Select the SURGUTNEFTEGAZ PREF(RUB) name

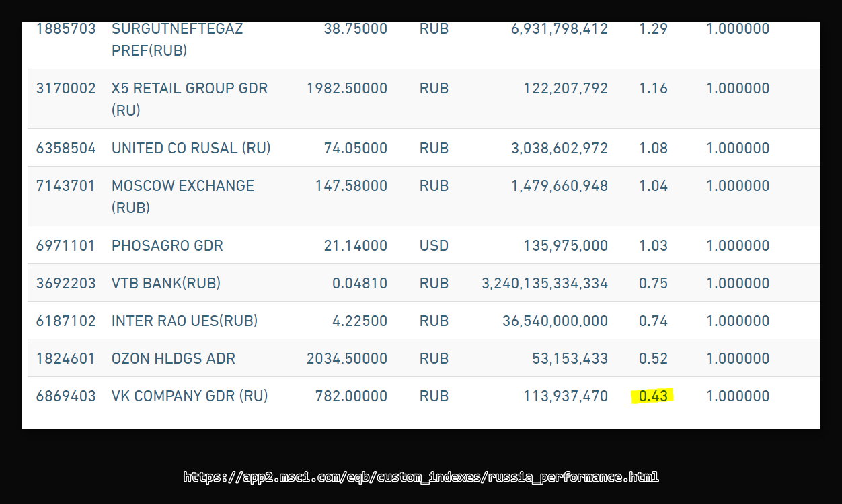tap(178, 39)
